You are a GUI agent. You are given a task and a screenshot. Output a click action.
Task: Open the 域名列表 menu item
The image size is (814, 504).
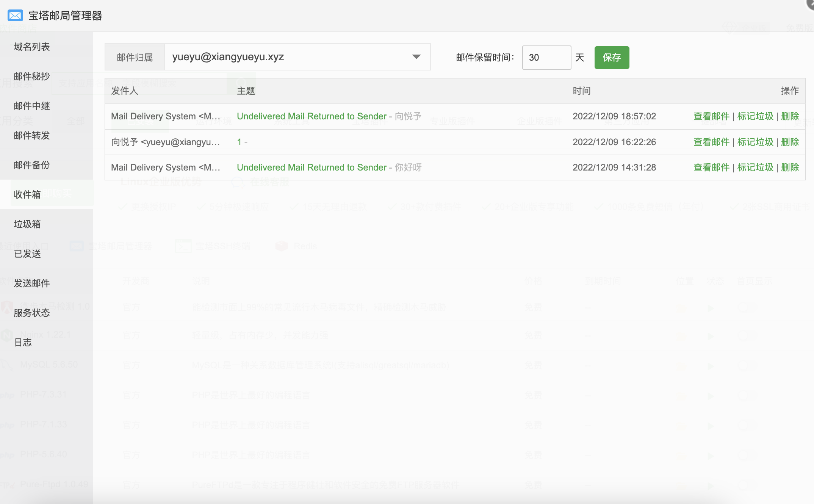32,47
